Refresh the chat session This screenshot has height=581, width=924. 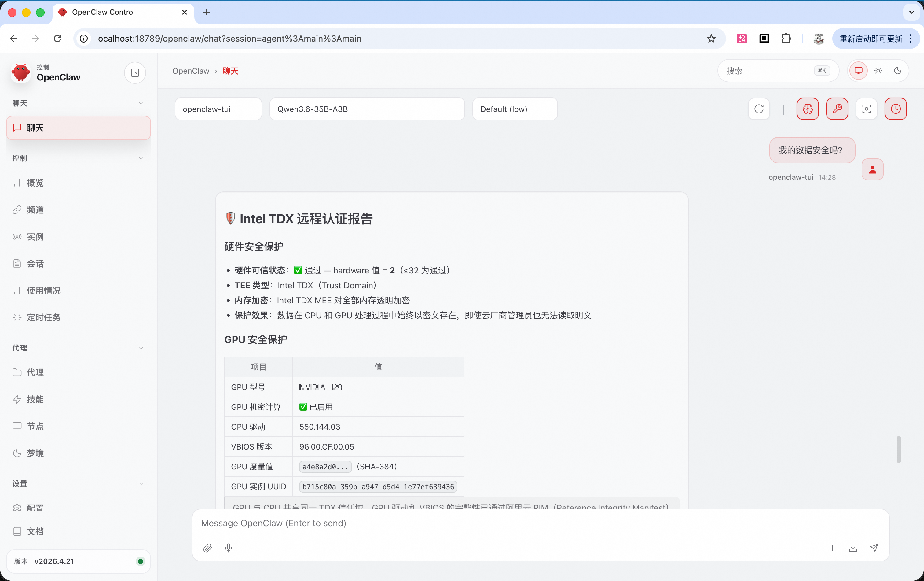759,109
